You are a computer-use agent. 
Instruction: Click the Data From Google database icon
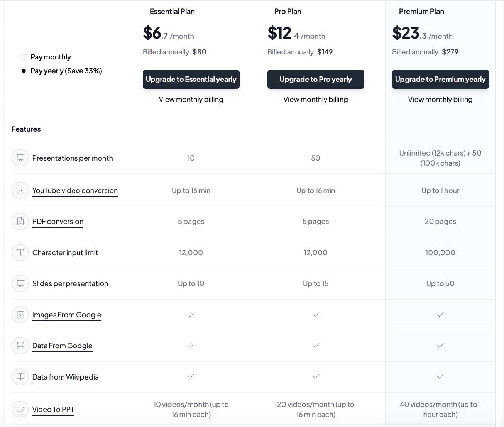coord(20,346)
